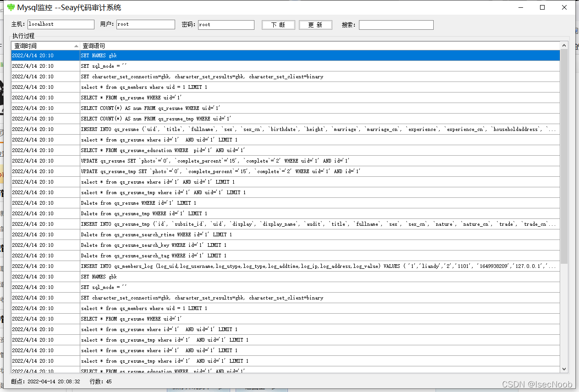Select 'Delete from qs_resume WHERE id='1'' row
Screen dimensions: 579x392
tap(286, 203)
